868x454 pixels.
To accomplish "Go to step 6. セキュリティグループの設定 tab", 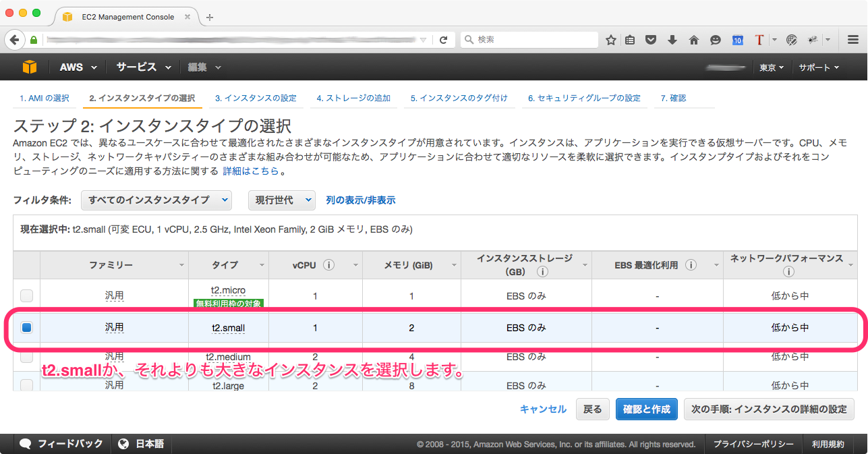I will click(x=584, y=98).
